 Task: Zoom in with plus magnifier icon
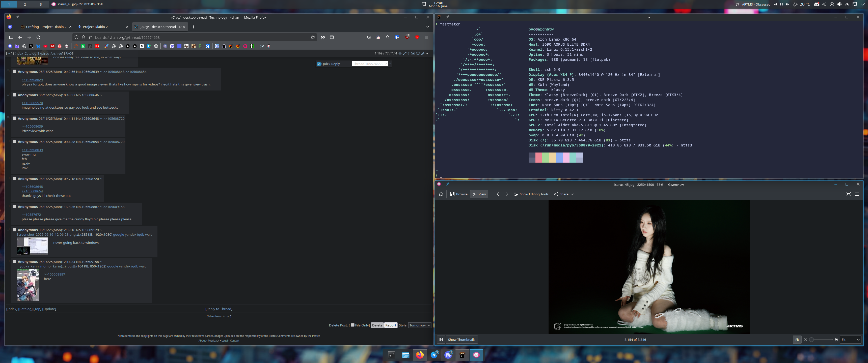(x=836, y=340)
